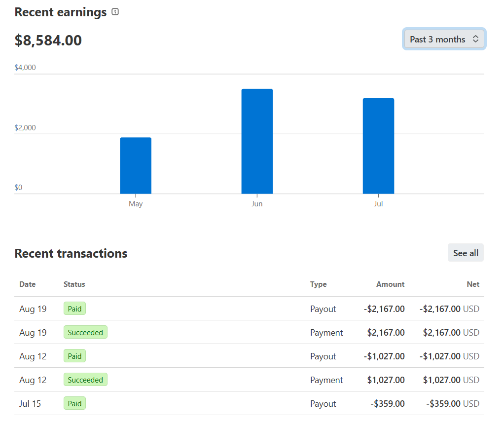Click the Paid badge for Aug 19 payout
Screen dimensions: 504x427
[74, 309]
